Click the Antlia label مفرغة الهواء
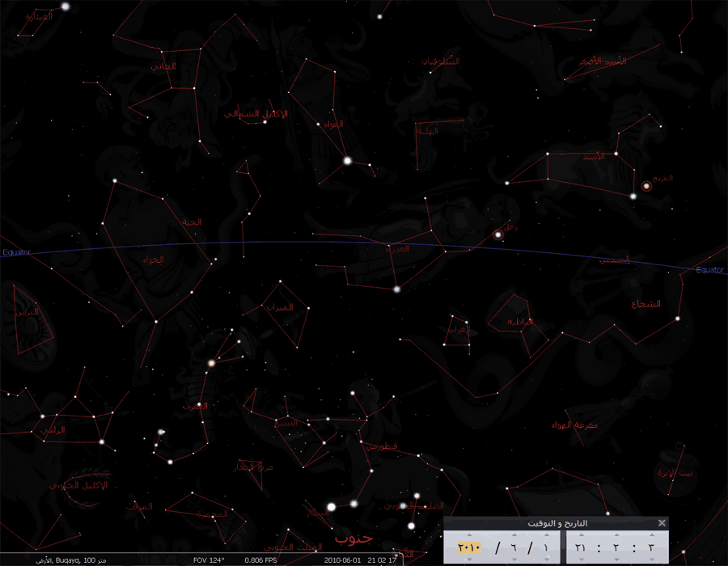 click(574, 424)
